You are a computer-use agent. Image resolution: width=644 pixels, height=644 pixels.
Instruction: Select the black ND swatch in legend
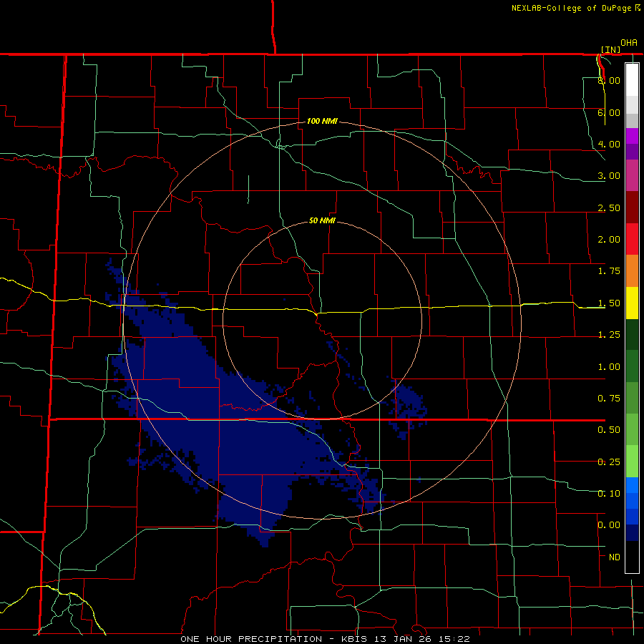[632, 557]
